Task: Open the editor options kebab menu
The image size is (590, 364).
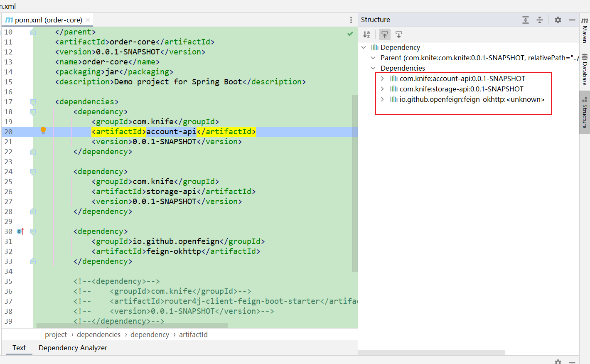Action: coord(351,20)
